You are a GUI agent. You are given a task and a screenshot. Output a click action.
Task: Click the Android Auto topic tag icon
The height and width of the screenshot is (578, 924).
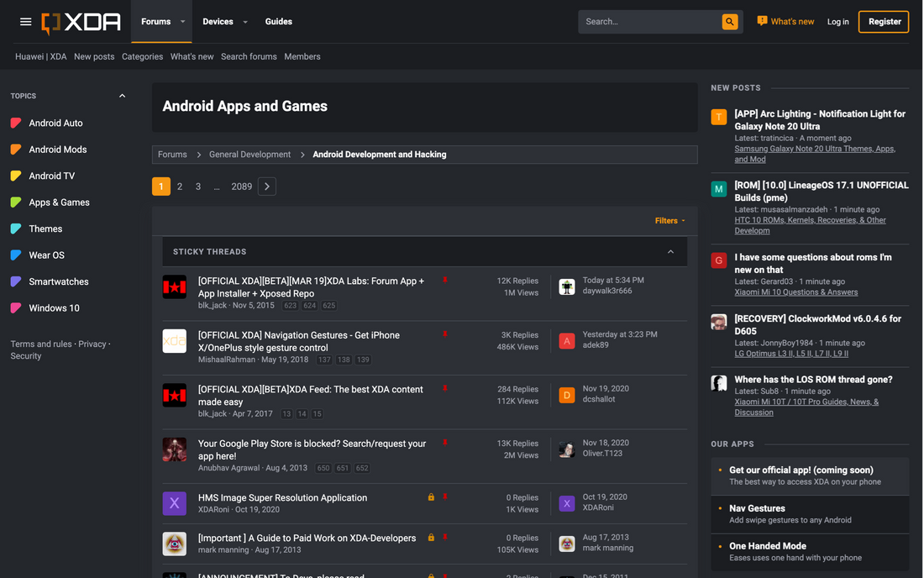point(16,123)
